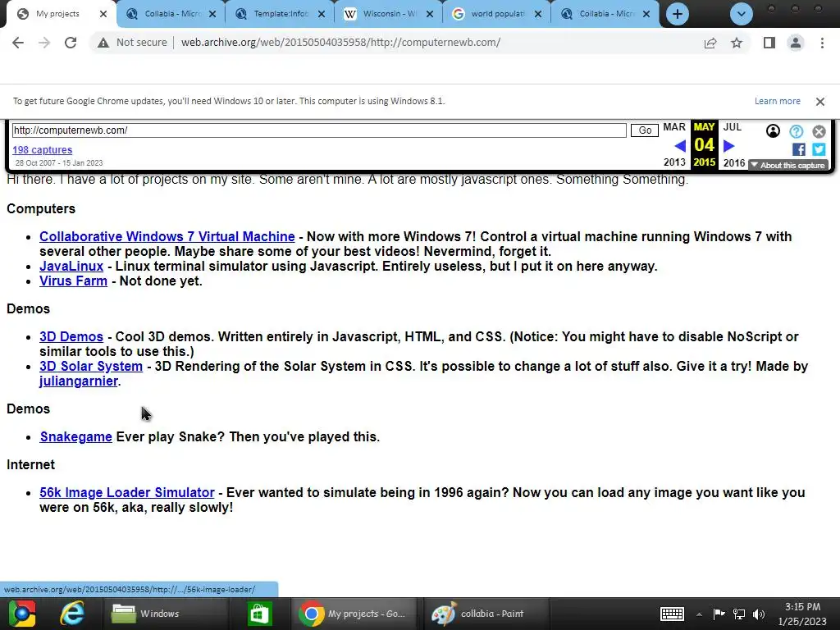Screen dimensions: 840x630
Task: Open the volume speaker tray icon
Action: (x=759, y=614)
